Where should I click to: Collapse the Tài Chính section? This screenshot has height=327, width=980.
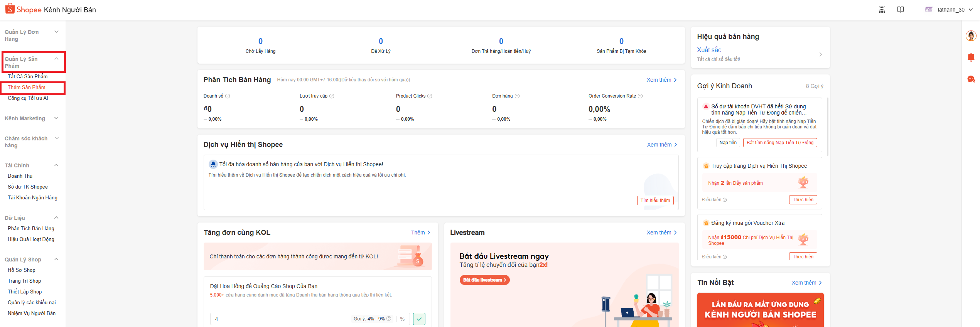pos(56,165)
